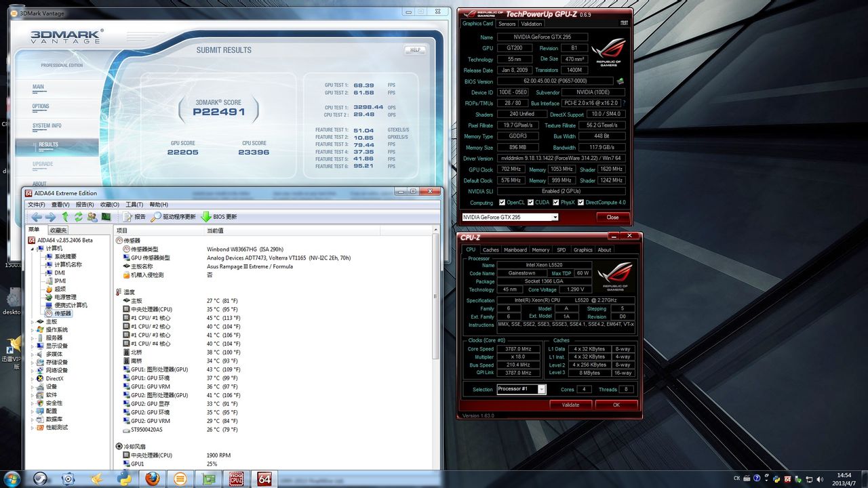Image resolution: width=868 pixels, height=488 pixels.
Task: Expand the 显示设备 tree node
Action: (x=32, y=346)
